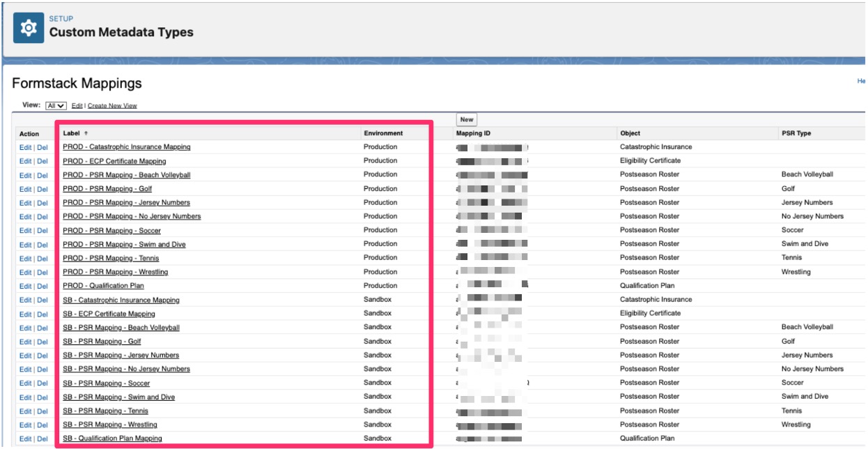The width and height of the screenshot is (868, 449).
Task: Delete the PROD - Qualification Plan row
Action: [42, 286]
